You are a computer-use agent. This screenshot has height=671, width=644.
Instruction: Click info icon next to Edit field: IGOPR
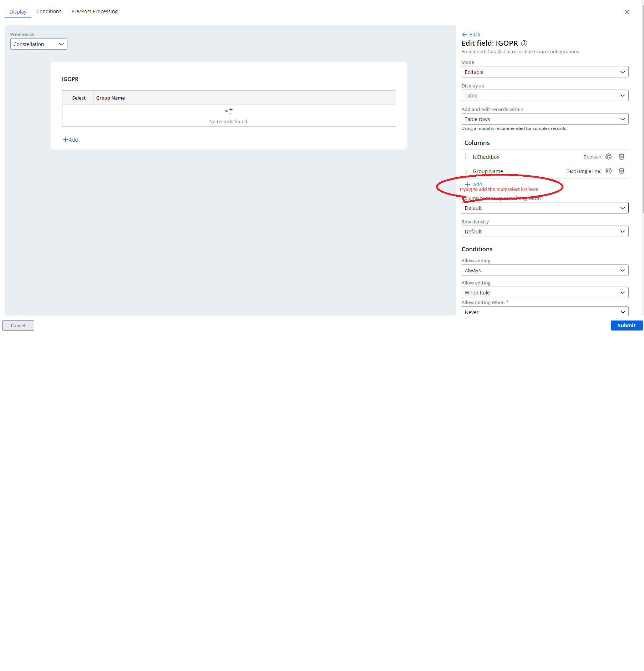click(x=524, y=43)
